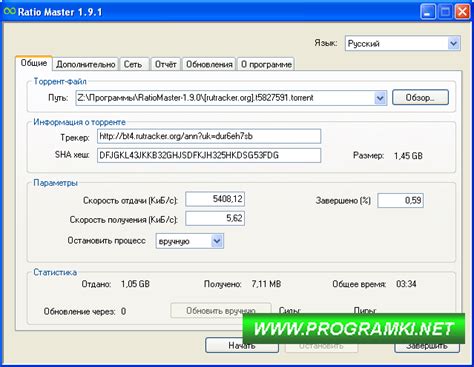Click the 1,45 GB size value
Image resolution: width=474 pixels, height=367 pixels.
click(408, 156)
